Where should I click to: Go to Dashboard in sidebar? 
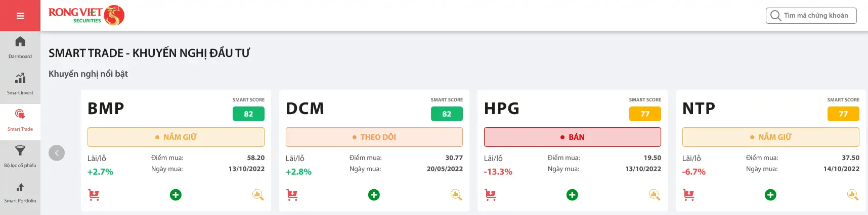(x=20, y=47)
